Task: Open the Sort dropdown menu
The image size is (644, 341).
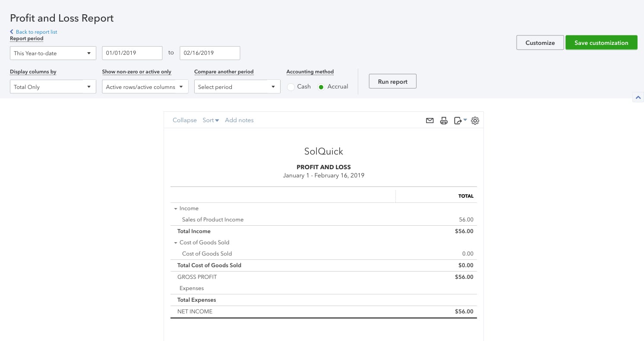Action: click(x=211, y=120)
